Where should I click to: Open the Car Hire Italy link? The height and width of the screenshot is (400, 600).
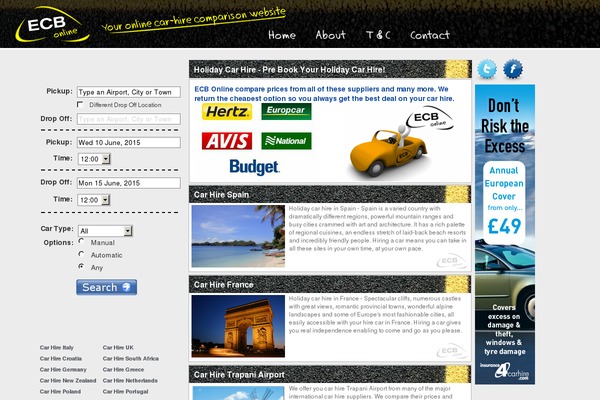point(57,348)
